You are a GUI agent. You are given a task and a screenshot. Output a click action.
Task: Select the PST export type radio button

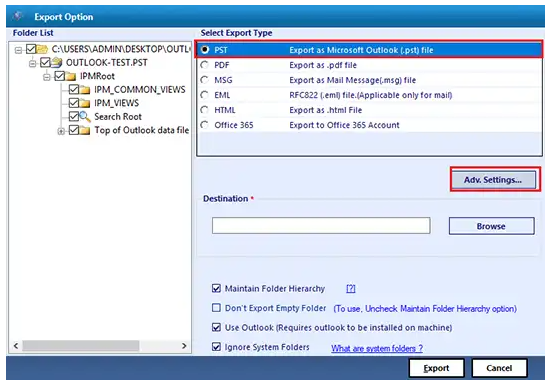[x=205, y=50]
